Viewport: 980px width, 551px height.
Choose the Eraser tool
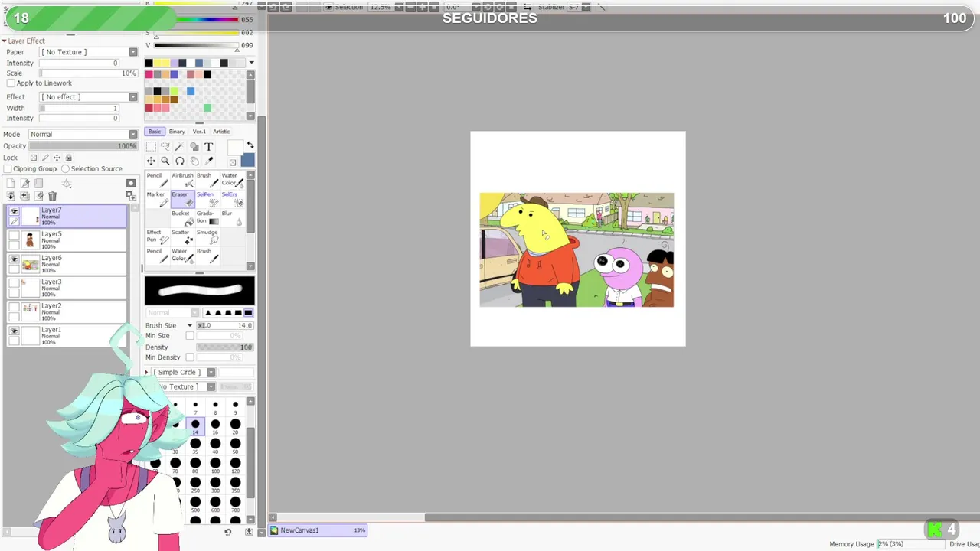pyautogui.click(x=182, y=198)
